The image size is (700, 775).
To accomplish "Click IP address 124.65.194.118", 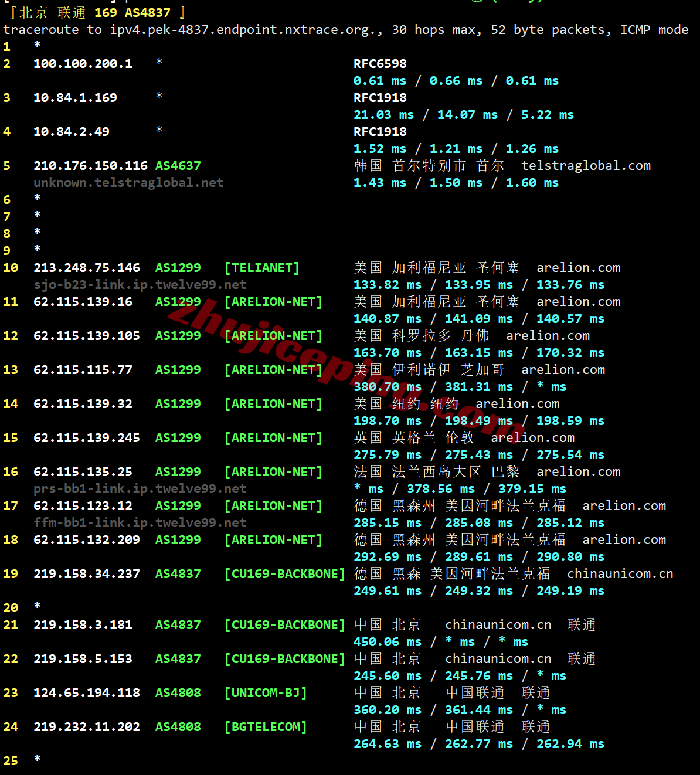I will click(87, 693).
